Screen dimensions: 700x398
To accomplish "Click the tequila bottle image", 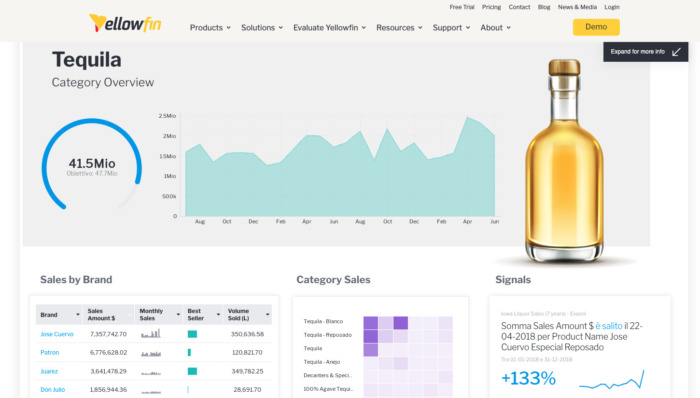I will [564, 161].
